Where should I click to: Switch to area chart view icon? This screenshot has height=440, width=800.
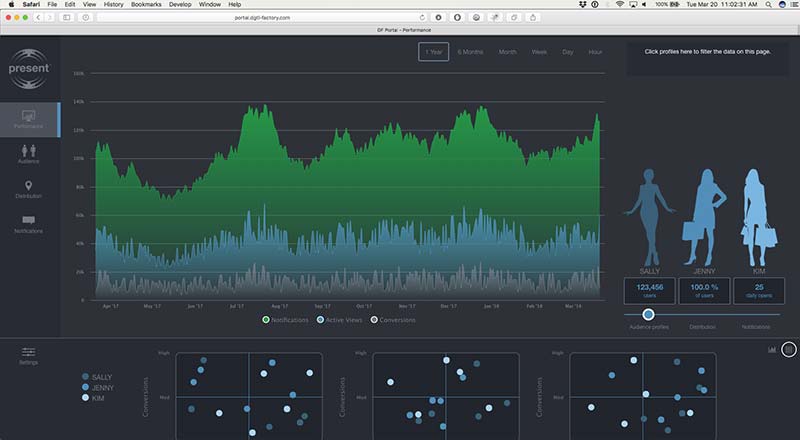click(772, 350)
